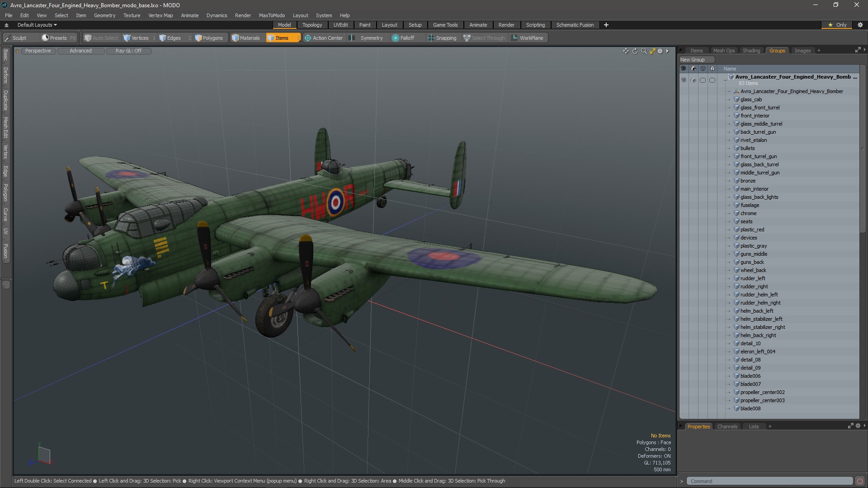Viewport: 868px width, 488px height.
Task: Switch to the UVEdit layout tab
Action: (340, 25)
